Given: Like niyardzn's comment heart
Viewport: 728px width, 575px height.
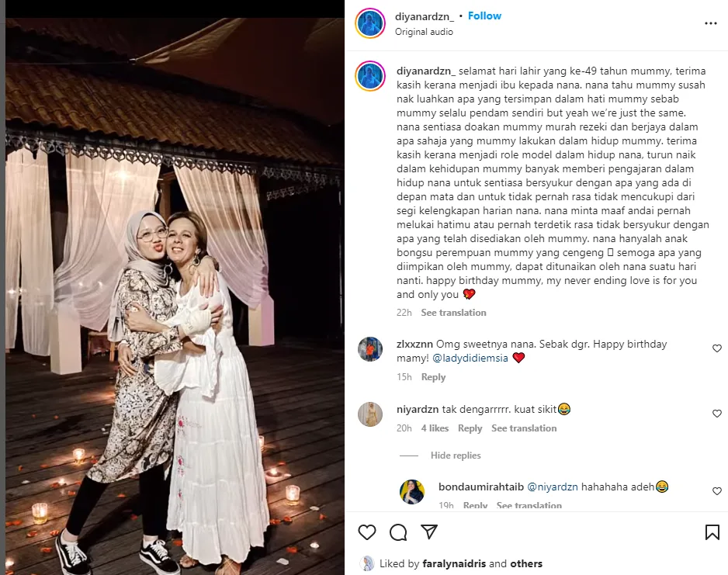Looking at the screenshot, I should click(717, 414).
